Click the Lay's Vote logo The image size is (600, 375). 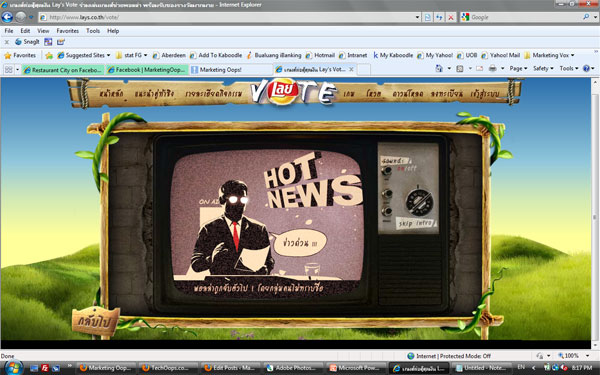pyautogui.click(x=293, y=92)
